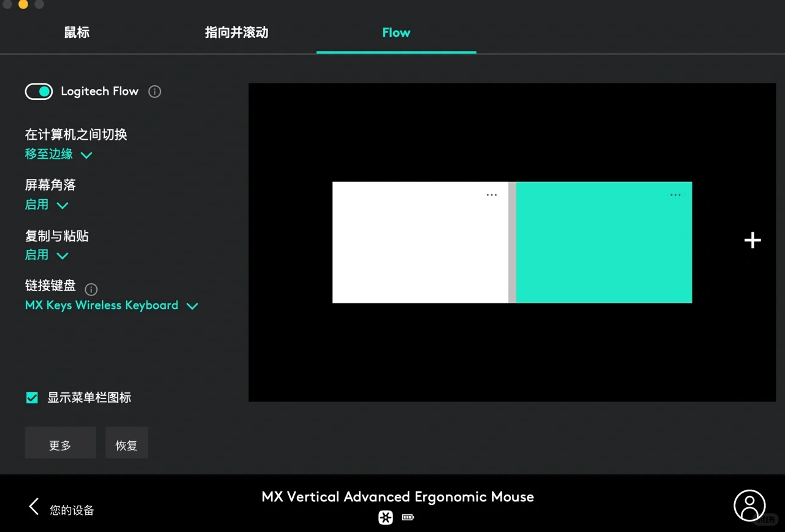785x532 pixels.
Task: Open the 复制与粘贴 启用 dropdown
Action: 47,255
